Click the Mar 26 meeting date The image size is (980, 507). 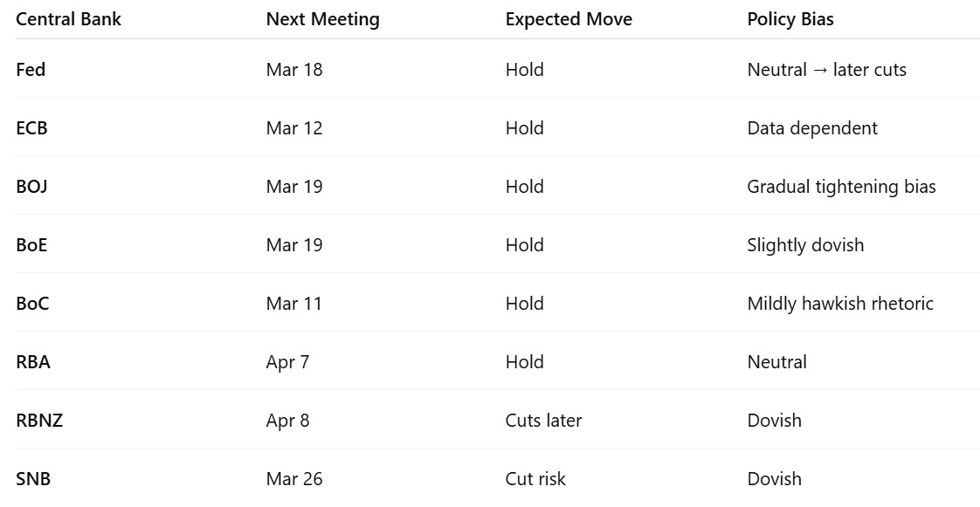[x=294, y=479]
